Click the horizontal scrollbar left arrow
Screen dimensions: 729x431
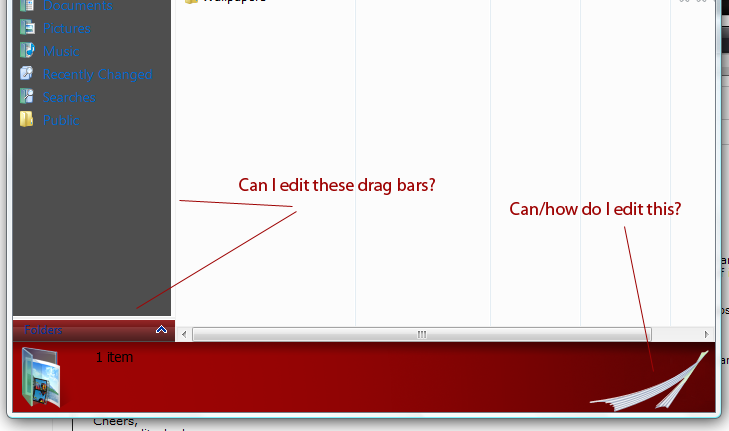pyautogui.click(x=184, y=334)
